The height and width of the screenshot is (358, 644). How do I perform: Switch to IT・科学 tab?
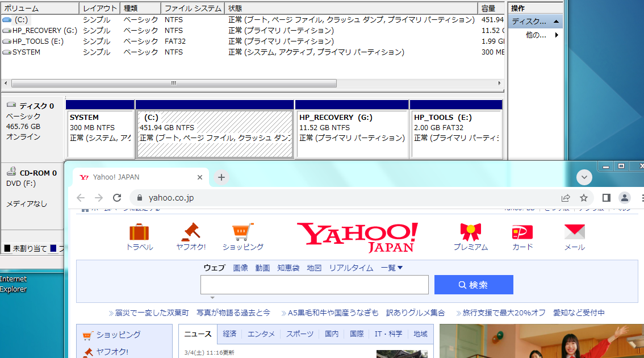(388, 334)
